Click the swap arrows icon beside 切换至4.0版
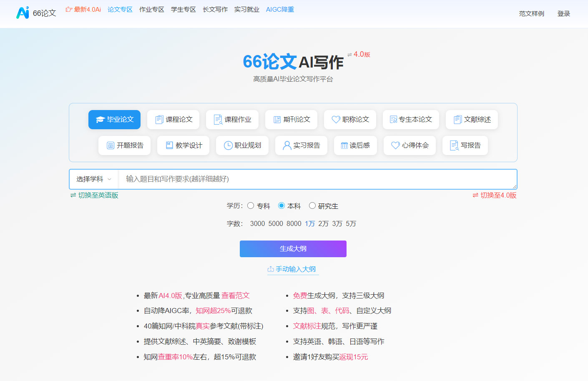588x381 pixels. (x=475, y=195)
